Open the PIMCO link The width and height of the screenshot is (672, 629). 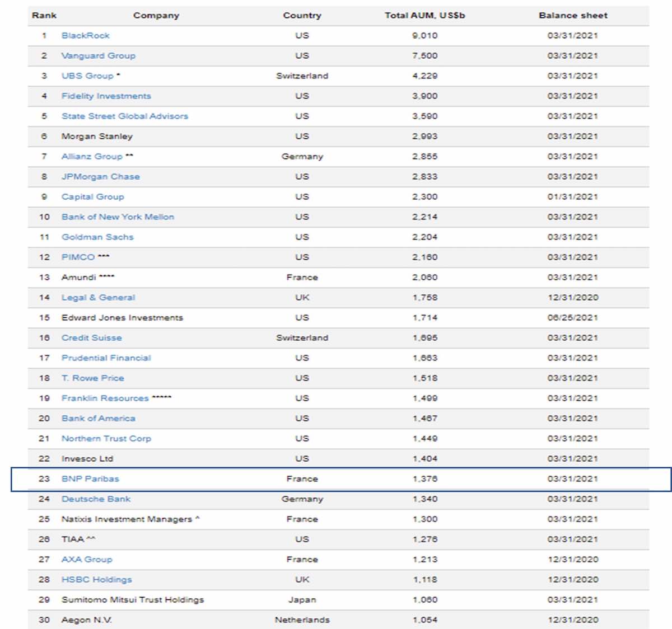pos(78,257)
